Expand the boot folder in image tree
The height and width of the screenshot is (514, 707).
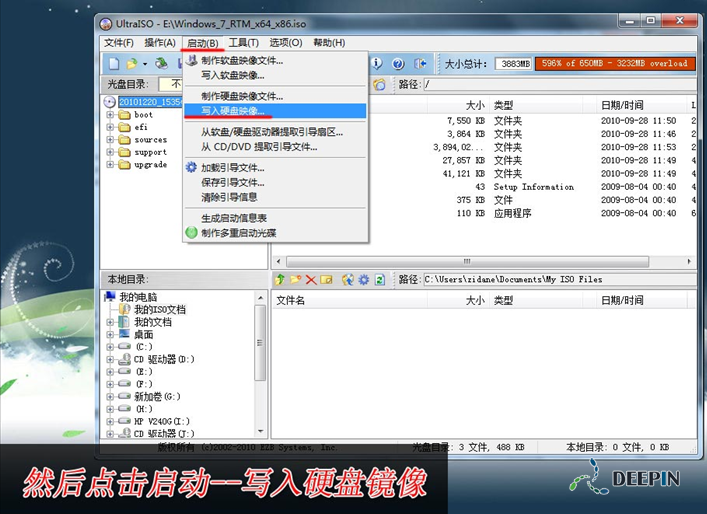111,115
